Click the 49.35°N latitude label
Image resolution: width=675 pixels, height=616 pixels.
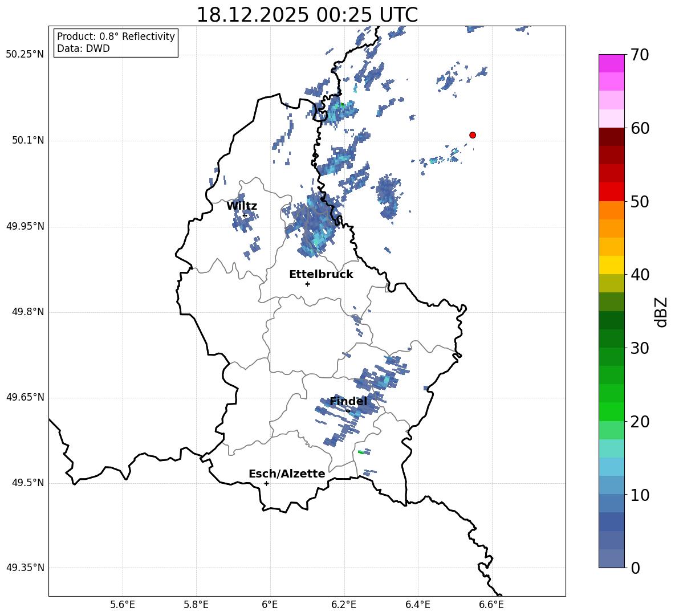click(25, 568)
